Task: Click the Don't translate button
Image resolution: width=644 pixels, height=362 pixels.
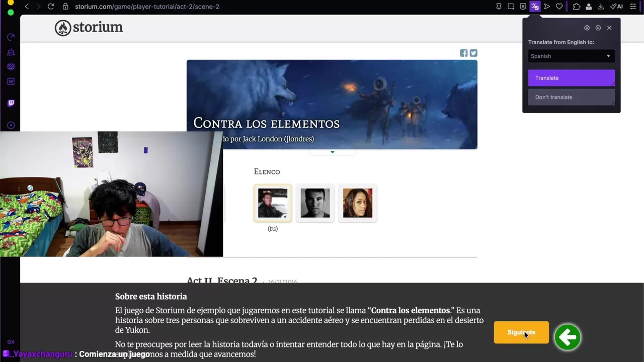Action: point(571,97)
